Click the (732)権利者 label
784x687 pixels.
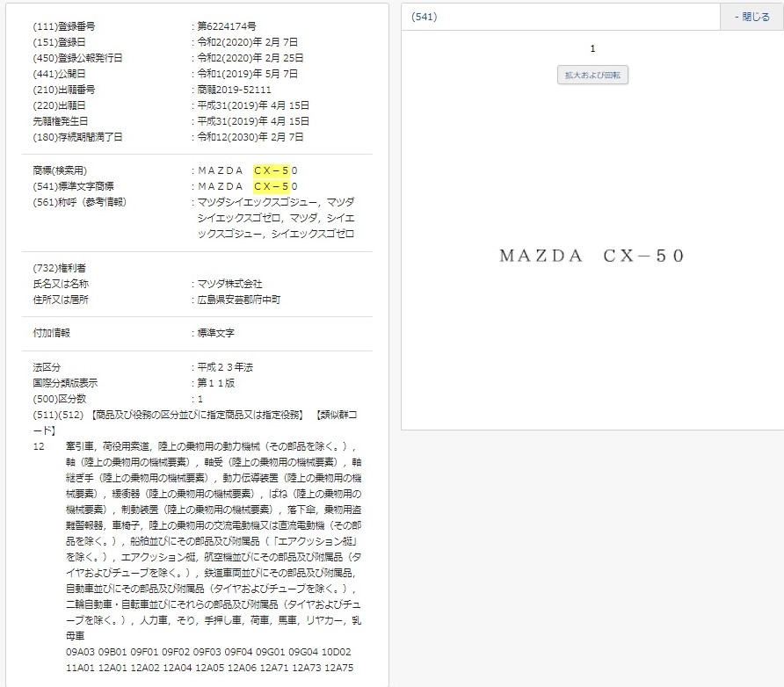(x=59, y=268)
